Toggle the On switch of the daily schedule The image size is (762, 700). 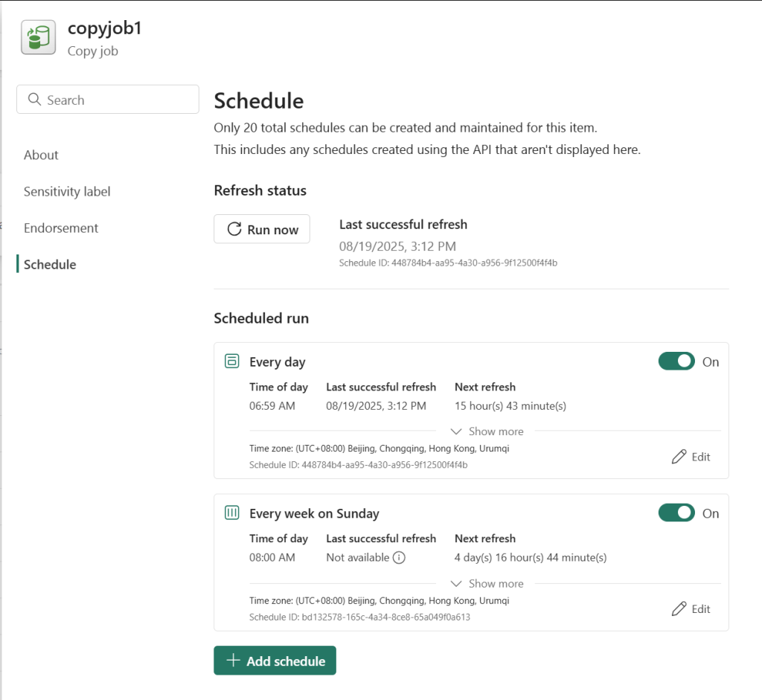[x=676, y=361]
